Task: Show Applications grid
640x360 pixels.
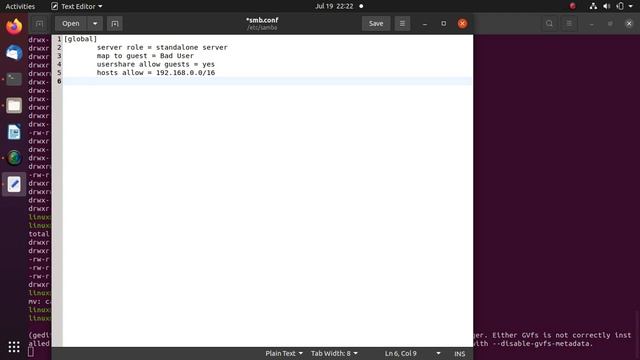Action: click(x=14, y=347)
